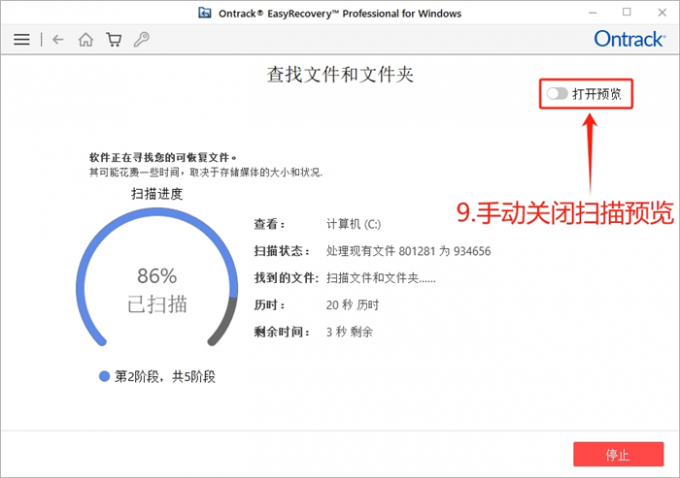Click the scan status 处理现有文件 801281 为 934656

point(409,251)
